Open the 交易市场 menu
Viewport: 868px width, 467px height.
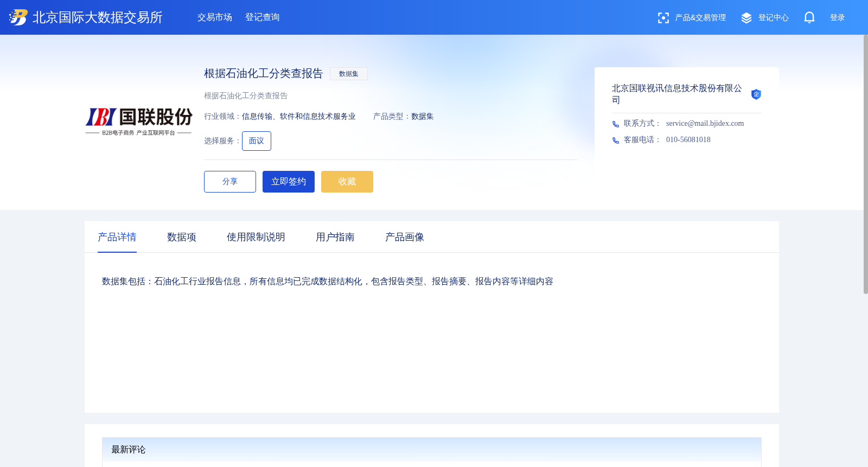coord(215,17)
